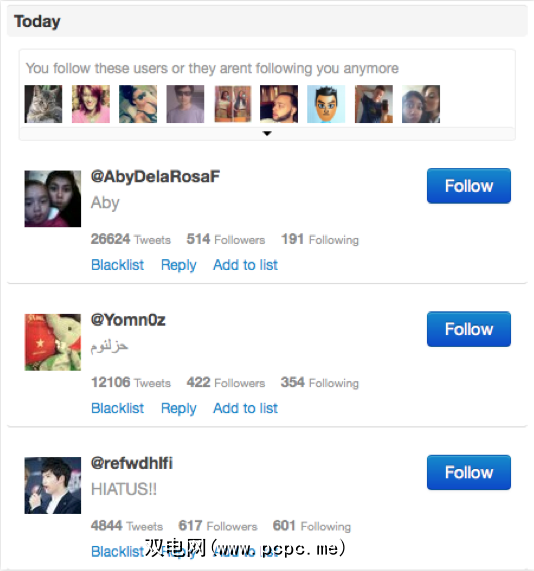Click the mirror selfie avatar thumbnail

click(x=374, y=104)
